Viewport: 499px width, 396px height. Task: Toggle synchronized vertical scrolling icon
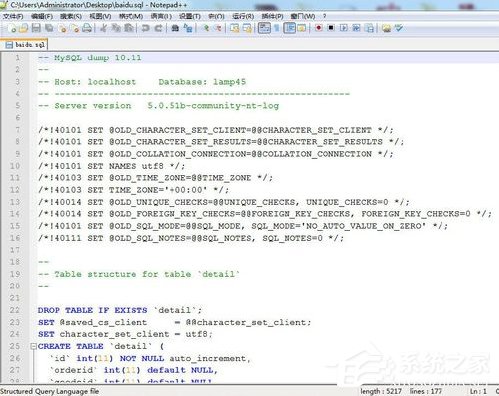tap(235, 28)
